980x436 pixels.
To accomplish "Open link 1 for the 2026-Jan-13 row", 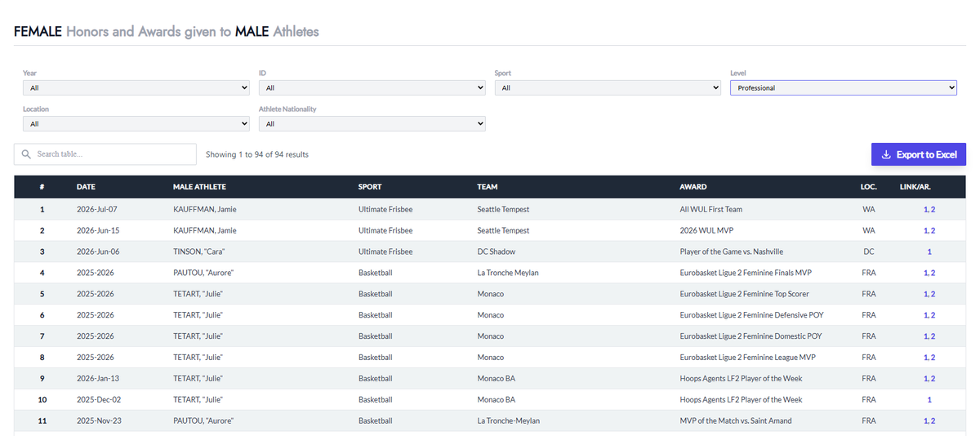I will click(925, 379).
